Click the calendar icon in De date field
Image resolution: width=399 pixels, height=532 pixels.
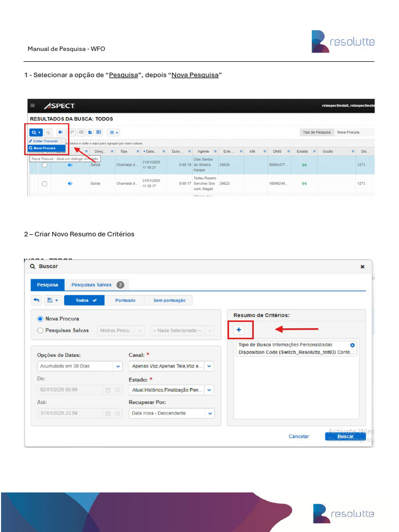coord(108,390)
